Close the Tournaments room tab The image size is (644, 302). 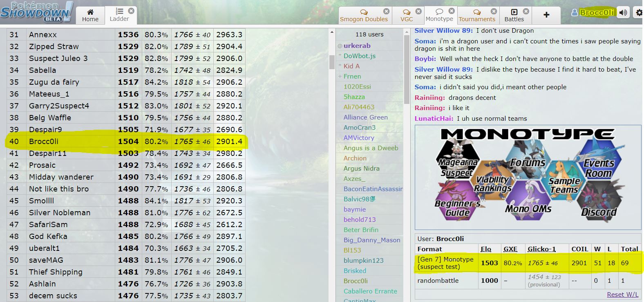(494, 11)
